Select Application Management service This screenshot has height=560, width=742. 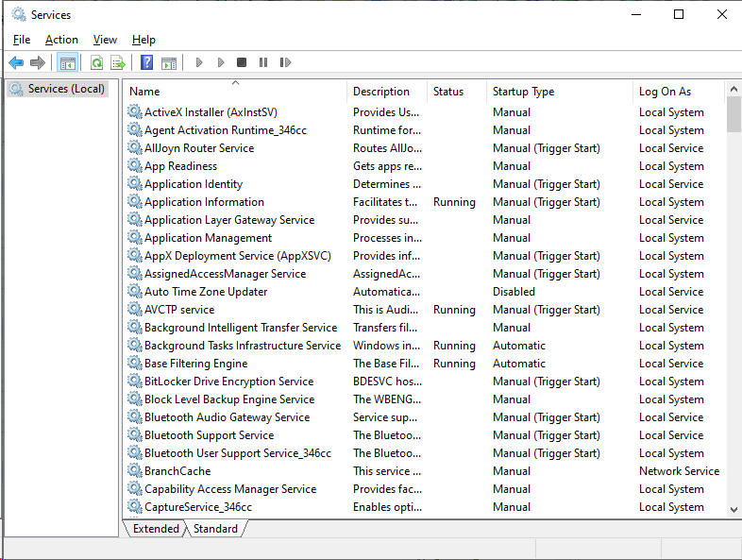tap(208, 238)
